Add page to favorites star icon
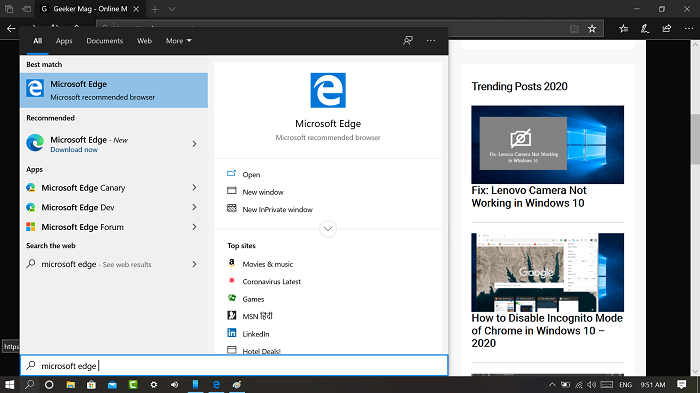This screenshot has width=700, height=393. (x=592, y=29)
